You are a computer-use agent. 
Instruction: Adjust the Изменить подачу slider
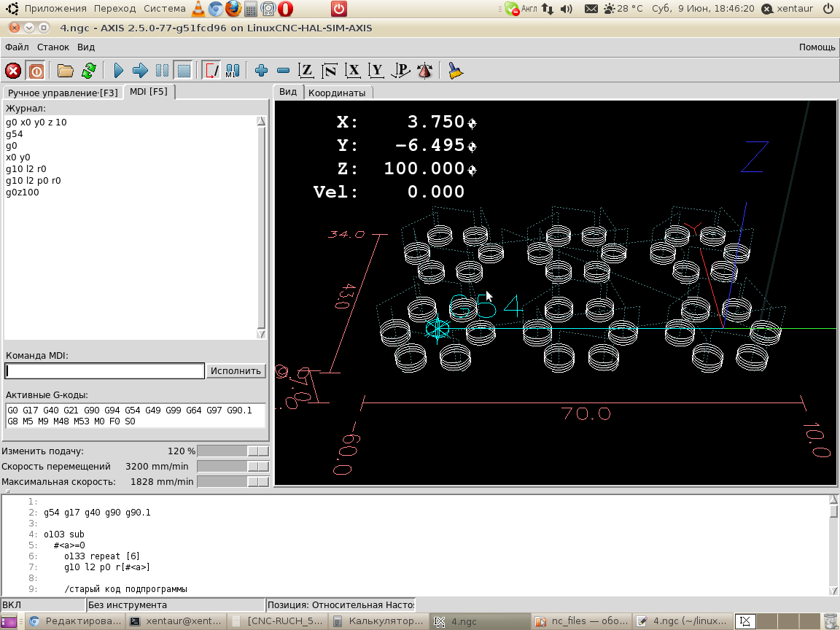tap(258, 451)
